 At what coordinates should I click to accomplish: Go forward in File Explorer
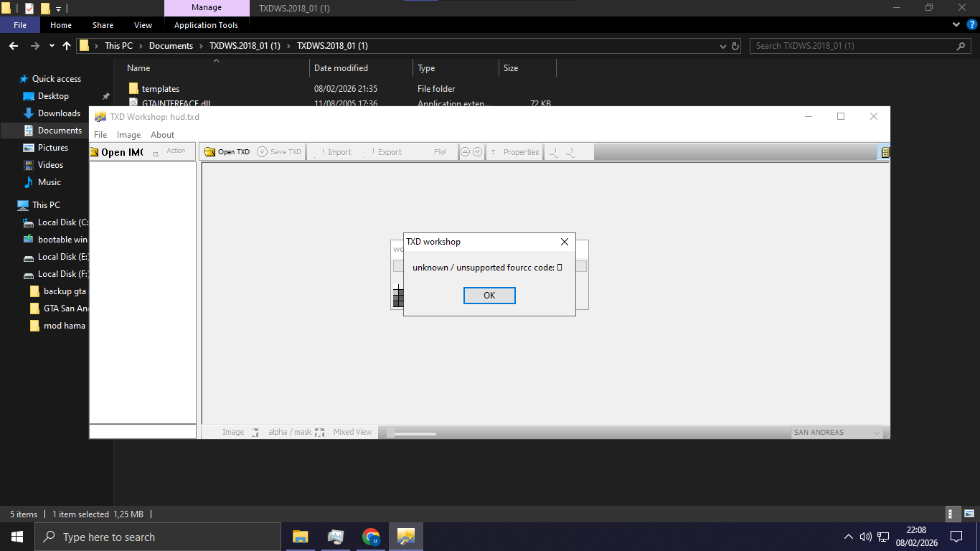34,46
